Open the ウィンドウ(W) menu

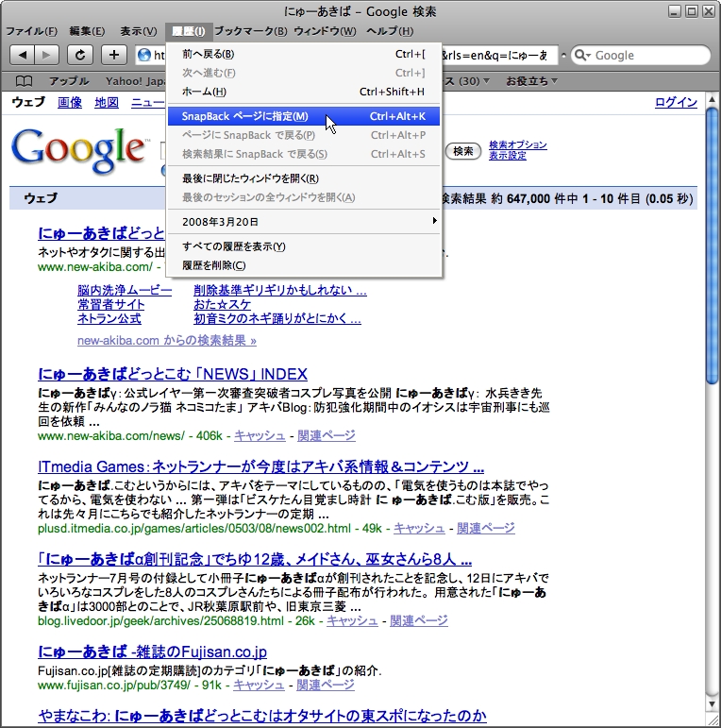point(325,31)
